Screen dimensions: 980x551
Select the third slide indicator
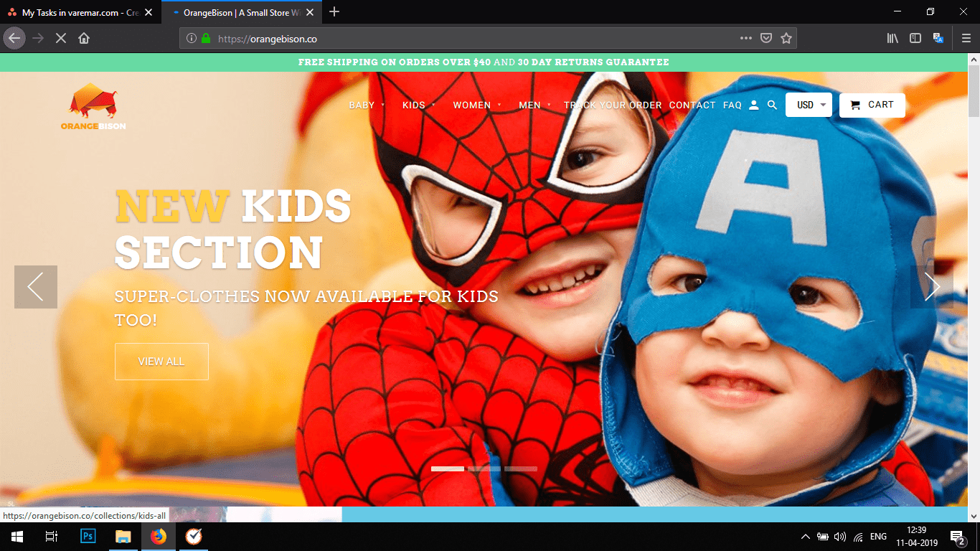click(521, 468)
